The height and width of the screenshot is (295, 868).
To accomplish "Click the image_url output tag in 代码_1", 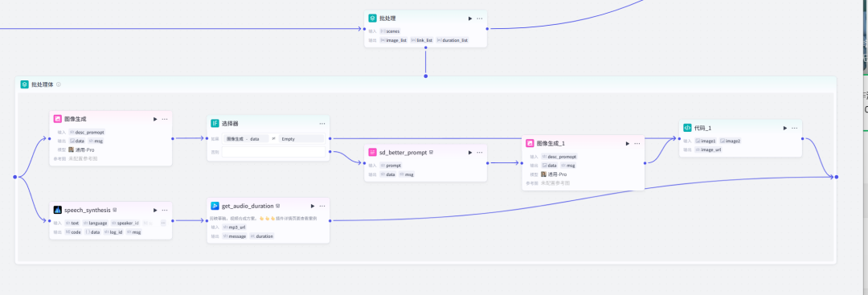I will tap(709, 150).
